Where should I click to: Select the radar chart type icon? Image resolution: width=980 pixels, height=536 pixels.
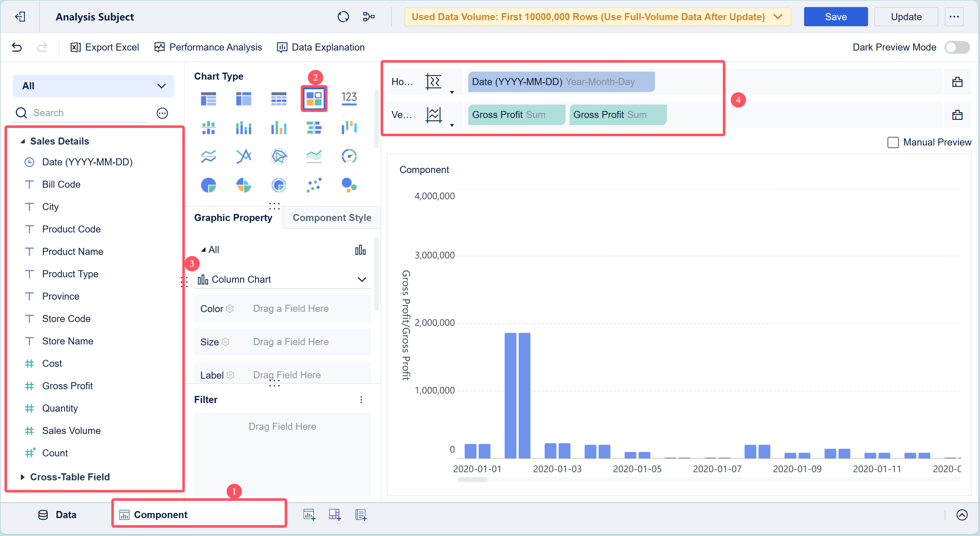tap(279, 156)
